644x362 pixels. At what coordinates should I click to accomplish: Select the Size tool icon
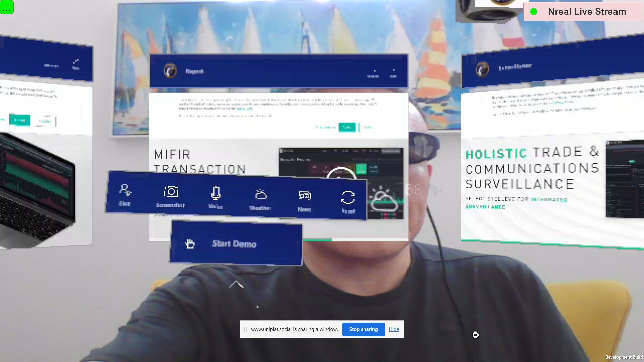(x=125, y=195)
